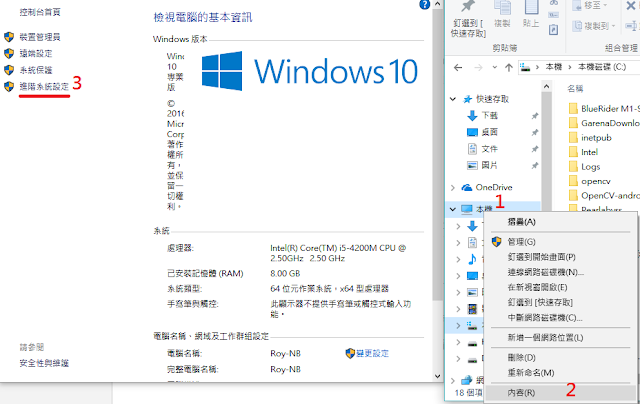
Task: Click the drive icon in the address bar
Action: tap(525, 67)
